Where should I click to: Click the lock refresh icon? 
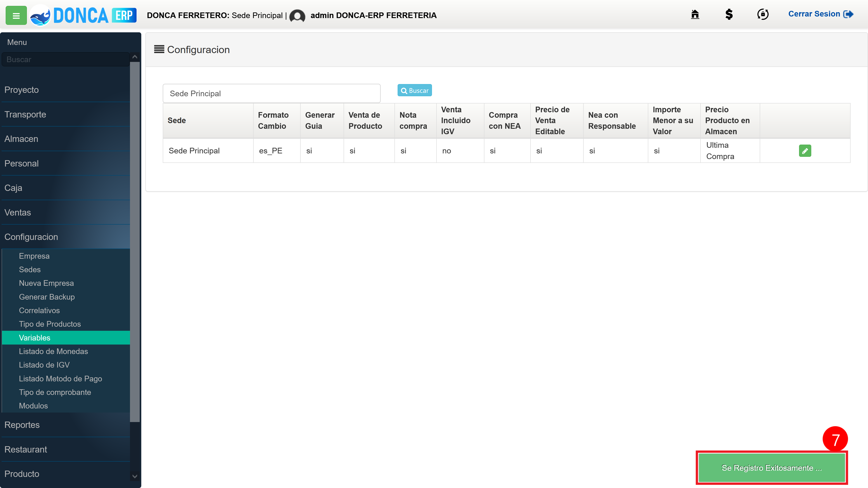(x=763, y=14)
